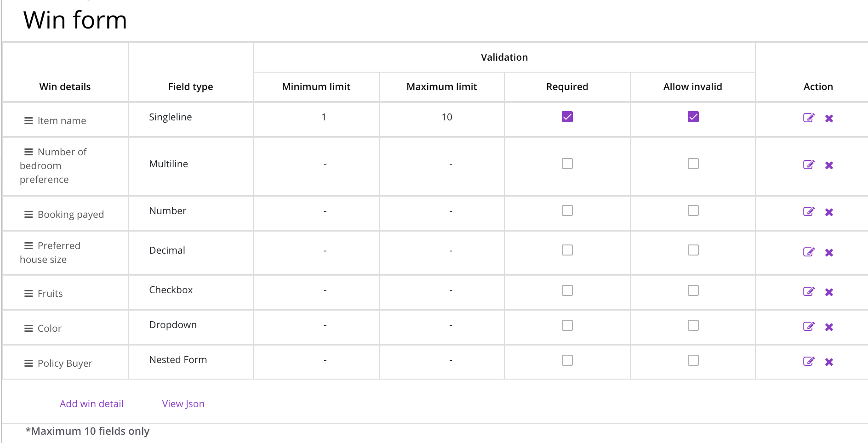Image resolution: width=868 pixels, height=443 pixels.
Task: Edit the Number of bedroom preference field
Action: point(809,165)
